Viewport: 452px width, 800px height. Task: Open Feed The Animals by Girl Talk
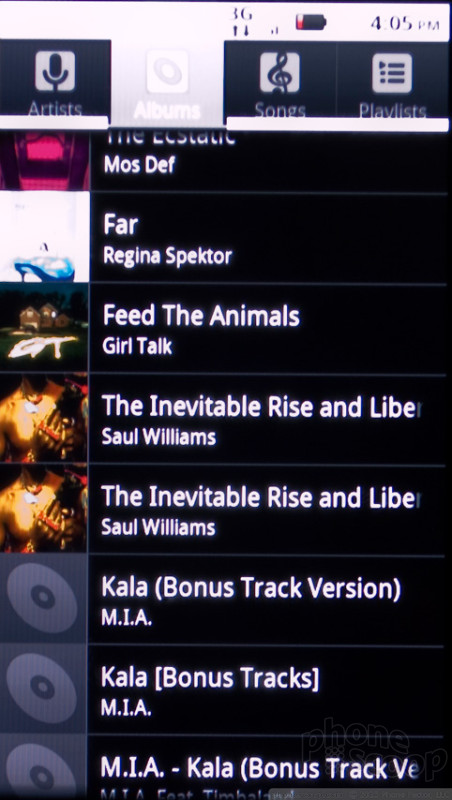pos(224,329)
